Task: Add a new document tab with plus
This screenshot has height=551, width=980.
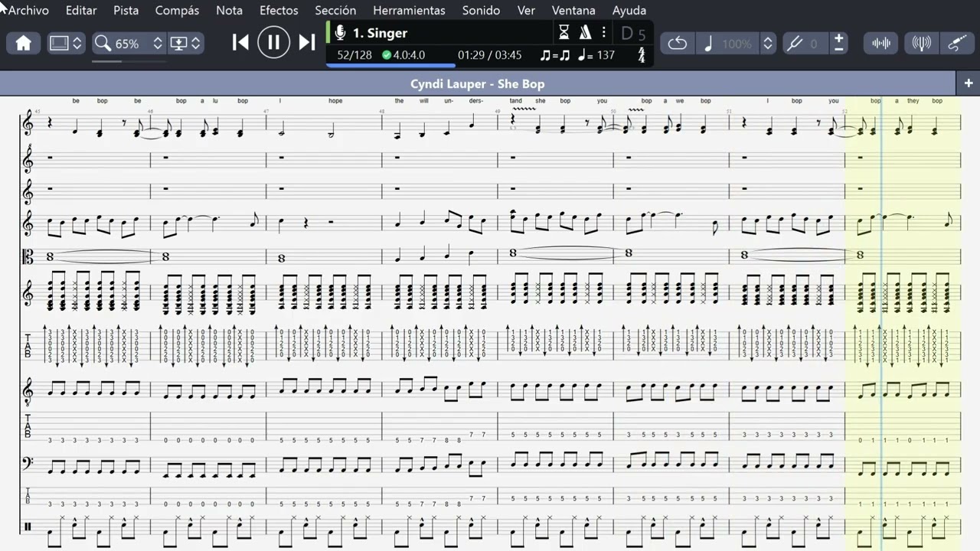Action: coord(969,83)
